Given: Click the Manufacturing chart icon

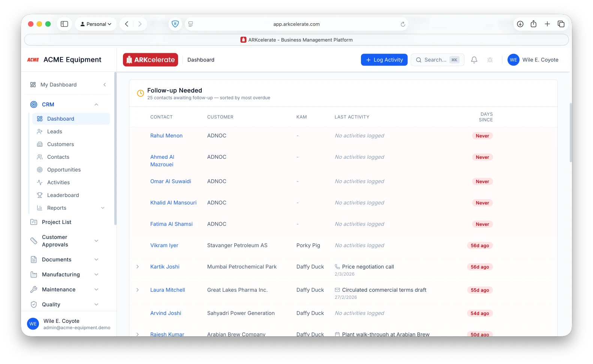Looking at the screenshot, I should tap(34, 274).
